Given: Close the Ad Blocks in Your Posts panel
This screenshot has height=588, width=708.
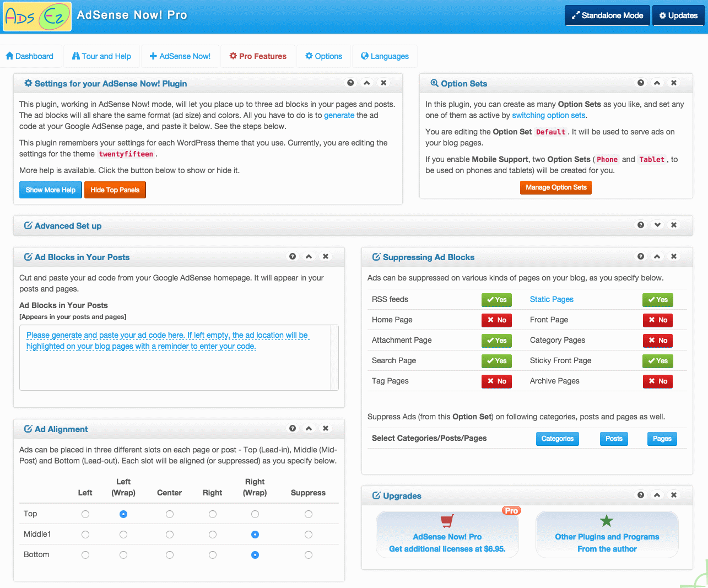Looking at the screenshot, I should [326, 256].
